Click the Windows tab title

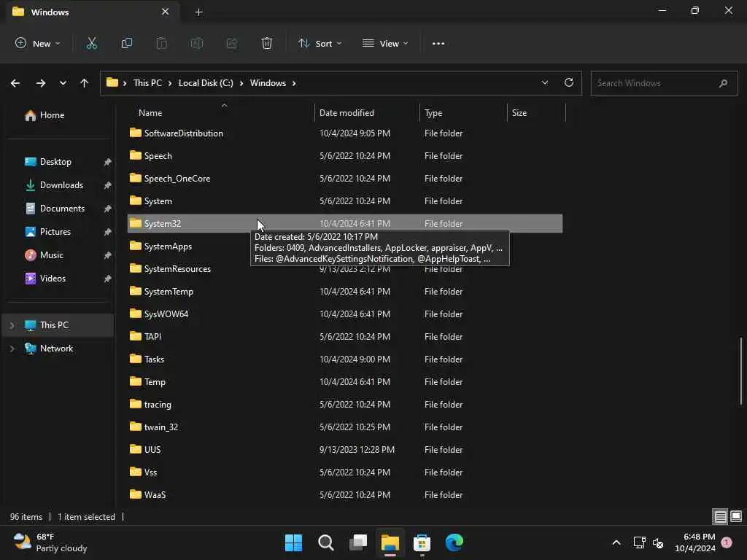[x=50, y=12]
